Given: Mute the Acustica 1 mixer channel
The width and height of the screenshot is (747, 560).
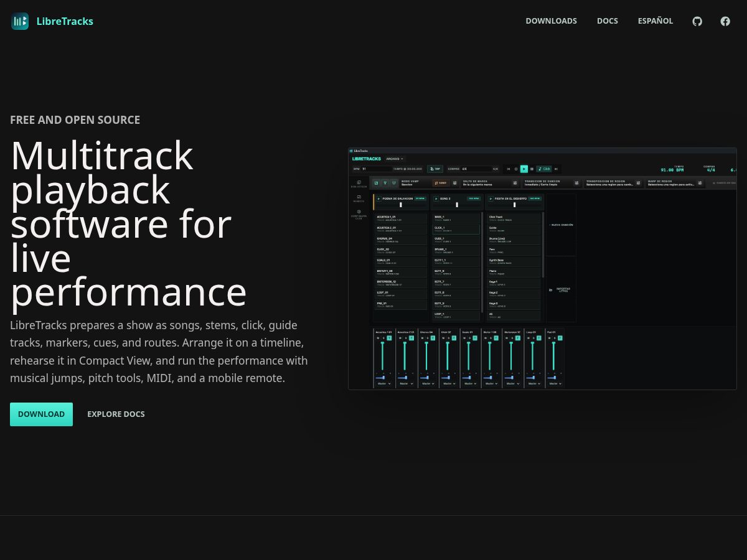Looking at the screenshot, I should [x=378, y=338].
